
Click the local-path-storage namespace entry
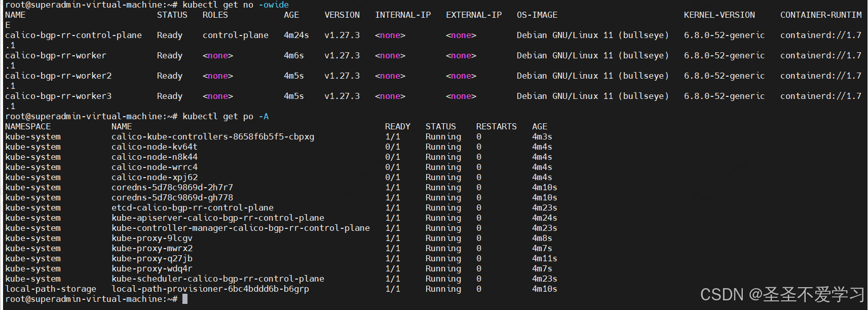tap(51, 289)
